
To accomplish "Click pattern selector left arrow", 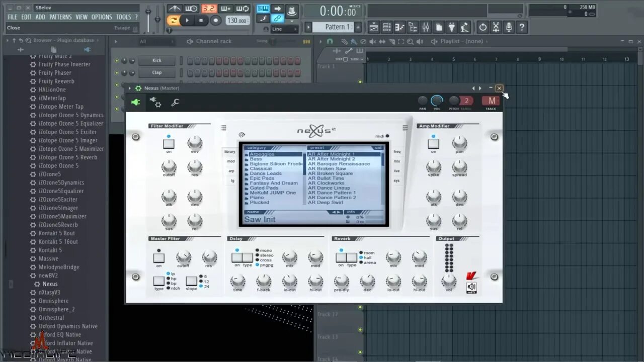I will pos(308,27).
